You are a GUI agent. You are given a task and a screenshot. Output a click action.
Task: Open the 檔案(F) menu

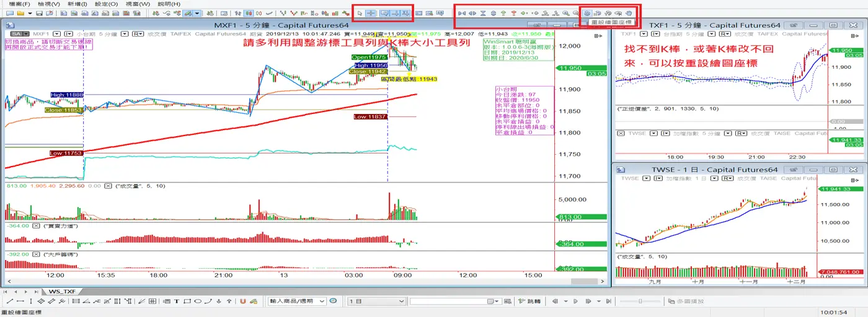(19, 4)
